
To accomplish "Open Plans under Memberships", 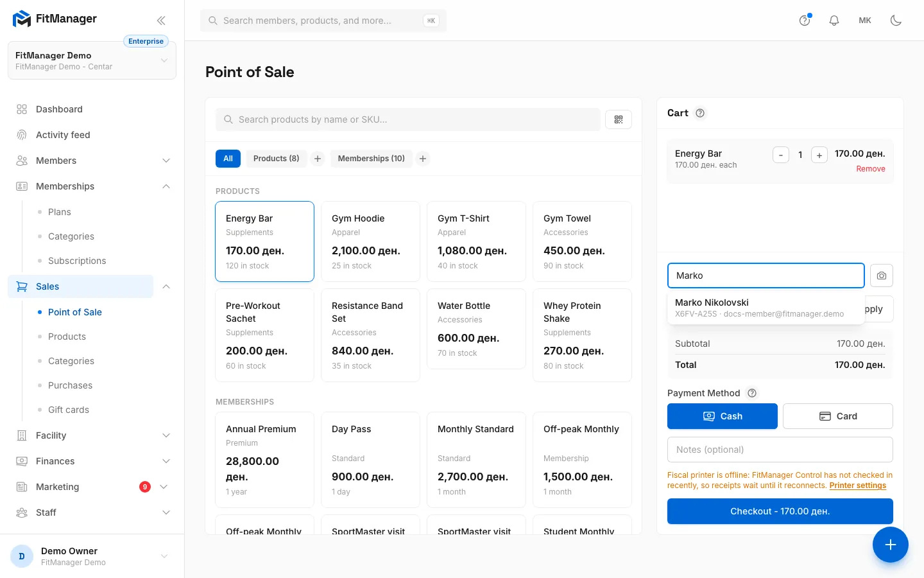I will [x=60, y=212].
